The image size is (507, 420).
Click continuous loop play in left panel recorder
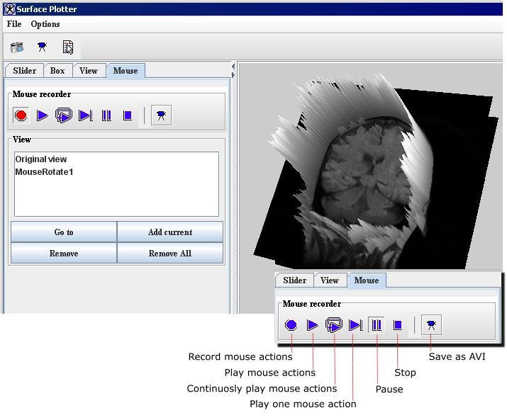pos(64,115)
